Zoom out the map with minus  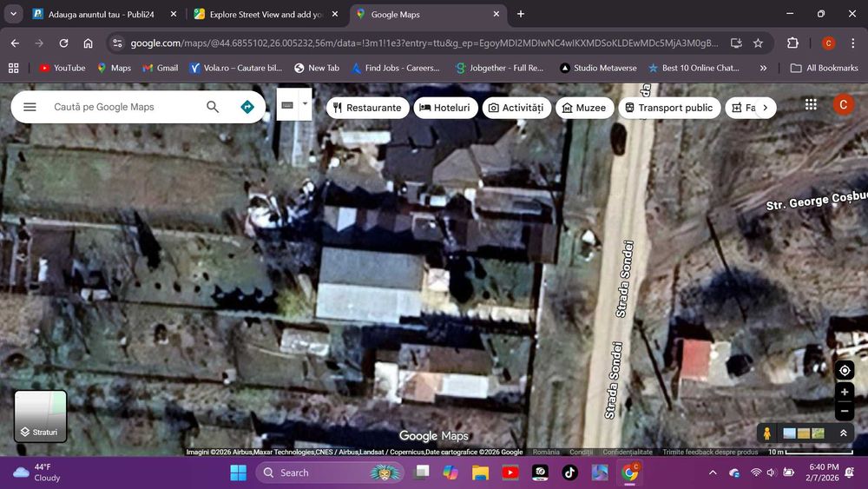(x=845, y=411)
